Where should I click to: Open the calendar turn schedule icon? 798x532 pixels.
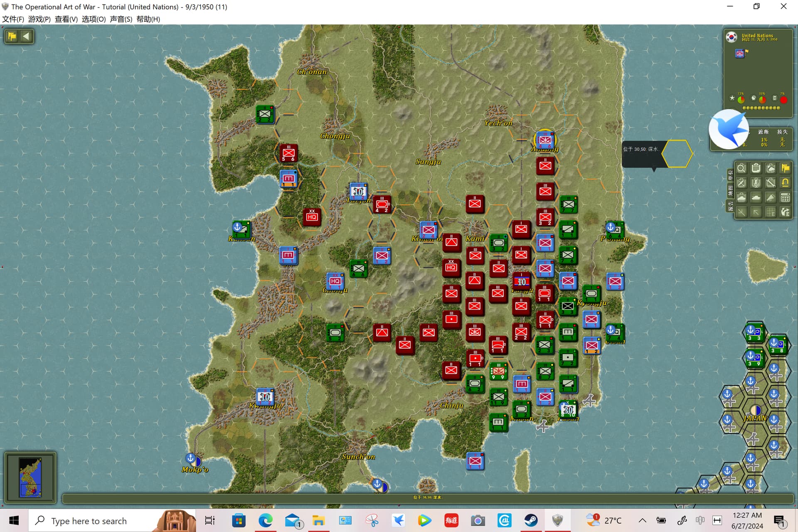click(x=785, y=197)
